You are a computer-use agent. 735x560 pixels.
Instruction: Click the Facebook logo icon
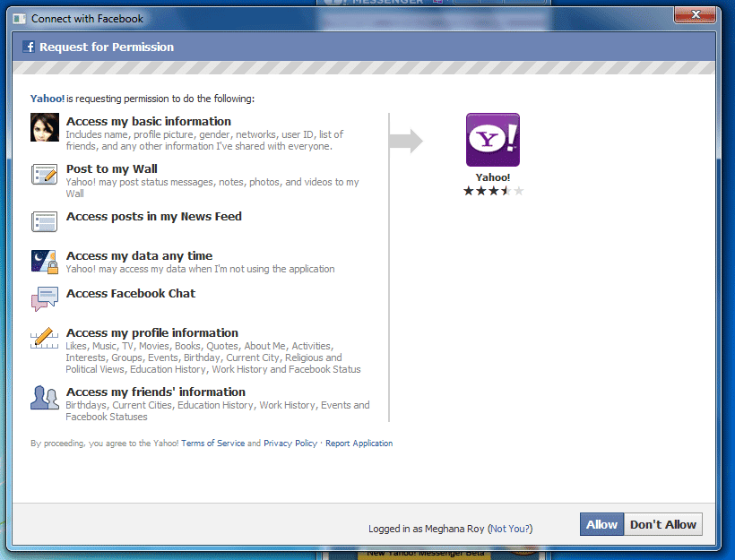click(29, 47)
